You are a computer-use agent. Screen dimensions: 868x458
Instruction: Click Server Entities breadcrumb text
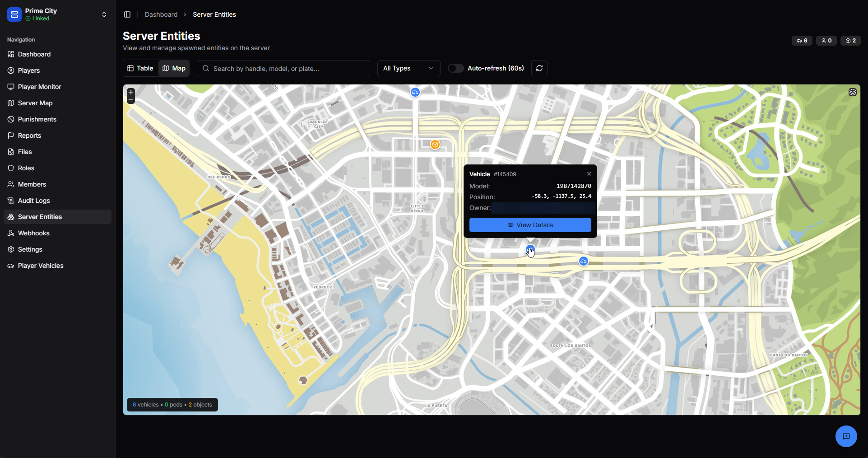click(214, 14)
